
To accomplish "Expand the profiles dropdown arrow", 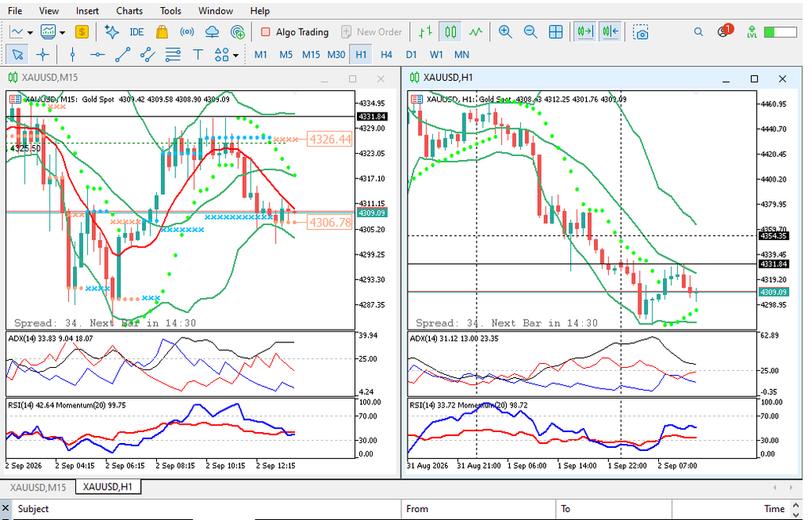I will tap(62, 32).
